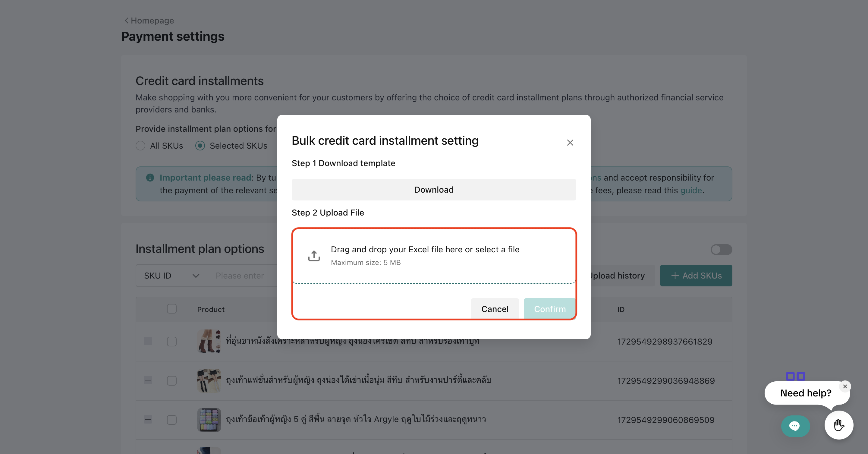The width and height of the screenshot is (868, 454).
Task: Download the template file
Action: [434, 190]
